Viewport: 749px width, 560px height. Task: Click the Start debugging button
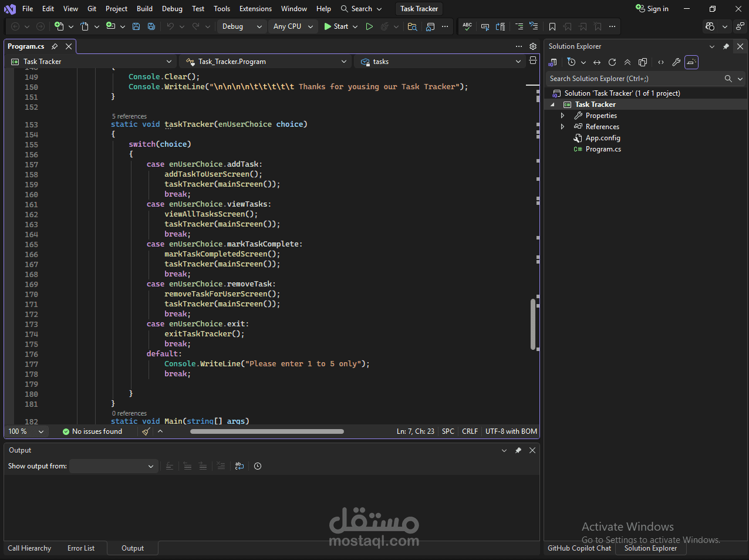tap(336, 26)
